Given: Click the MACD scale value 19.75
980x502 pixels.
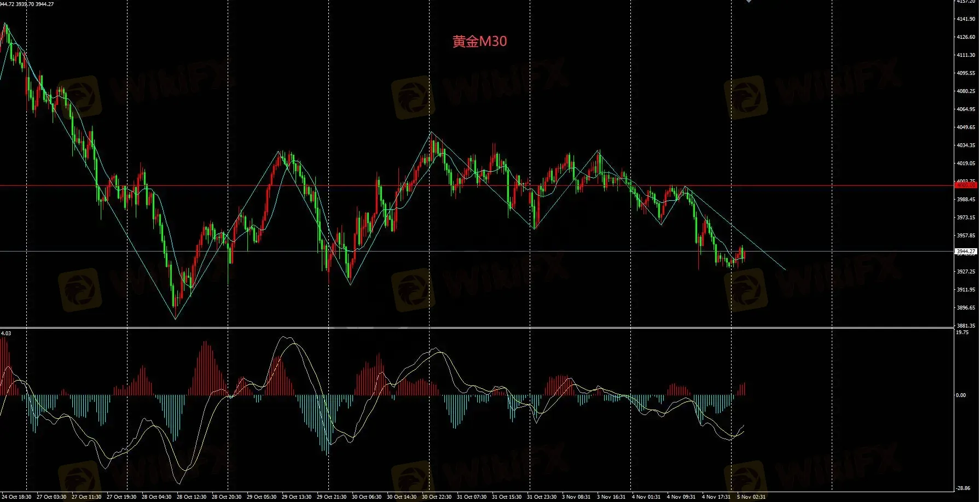Looking at the screenshot, I should (x=962, y=332).
